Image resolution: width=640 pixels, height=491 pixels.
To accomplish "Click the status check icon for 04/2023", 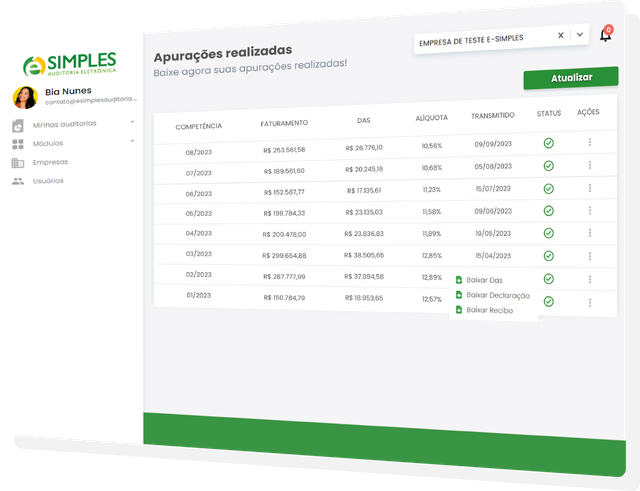I will point(548,233).
